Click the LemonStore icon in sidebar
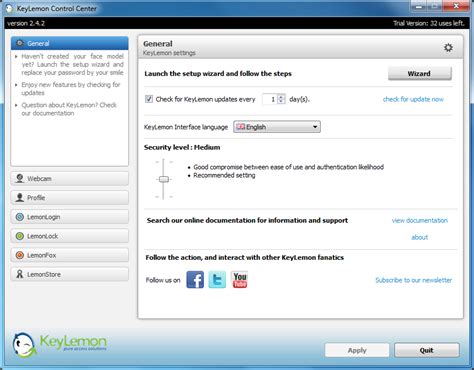The height and width of the screenshot is (370, 474). 20,274
